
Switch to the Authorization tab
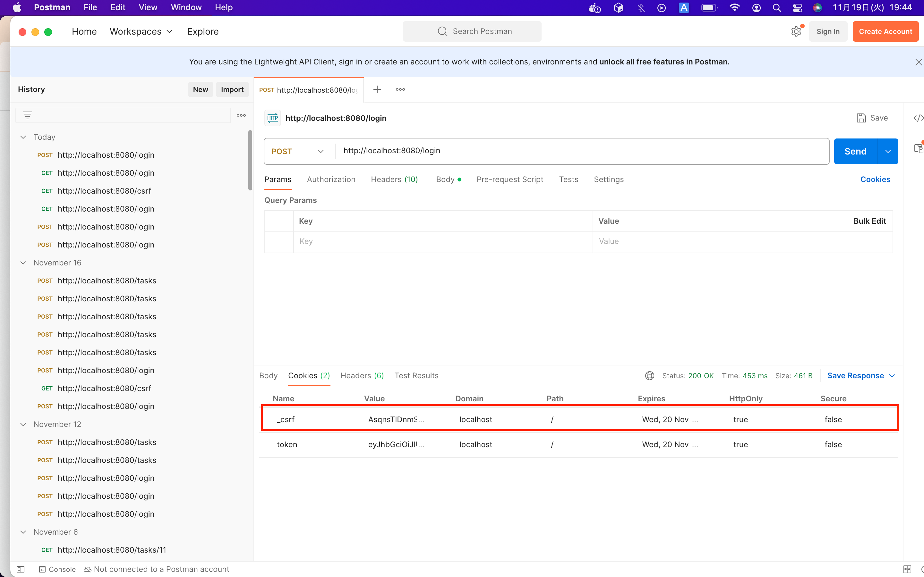(331, 180)
